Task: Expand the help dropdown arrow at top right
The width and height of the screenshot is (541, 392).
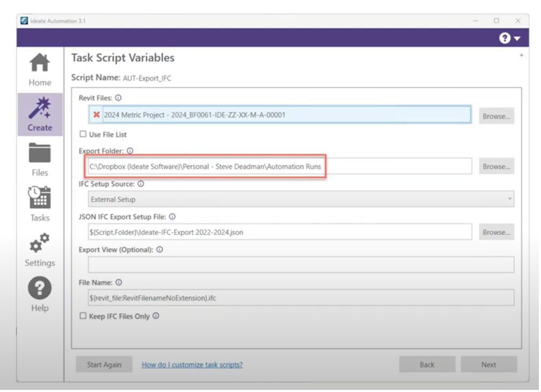Action: [x=517, y=39]
